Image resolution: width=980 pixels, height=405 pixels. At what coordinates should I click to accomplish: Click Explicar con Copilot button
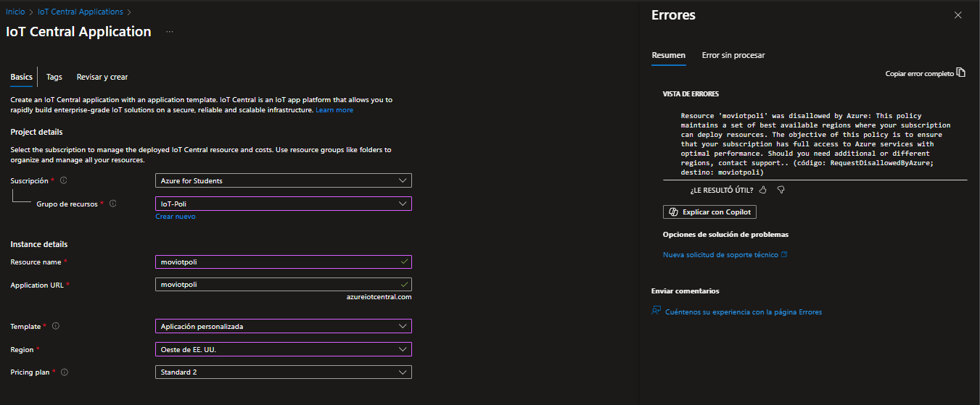[710, 212]
